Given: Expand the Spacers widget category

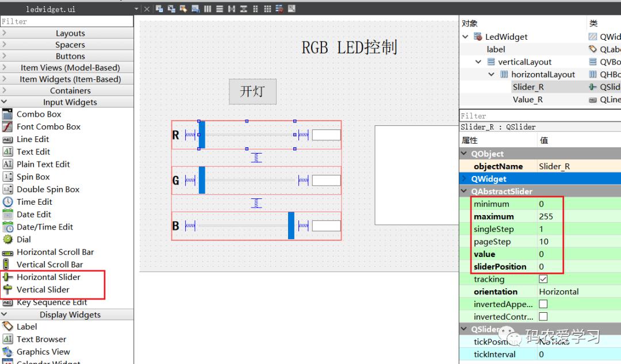Looking at the screenshot, I should tap(67, 45).
